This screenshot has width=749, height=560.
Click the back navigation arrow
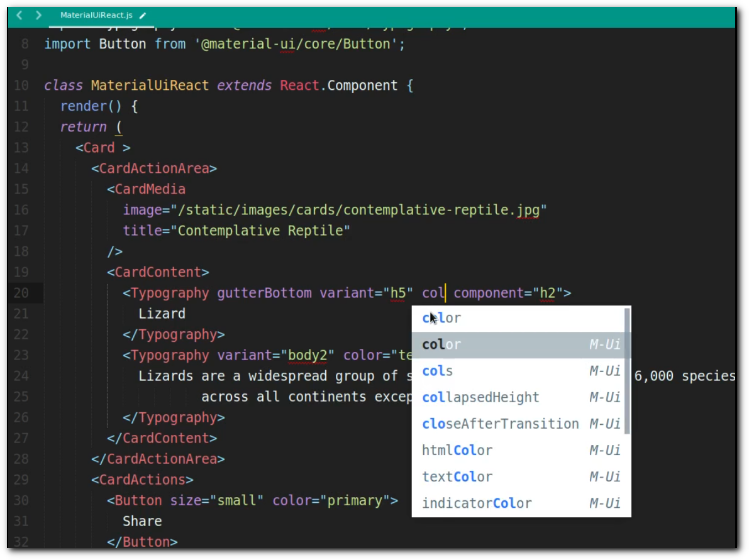[19, 15]
